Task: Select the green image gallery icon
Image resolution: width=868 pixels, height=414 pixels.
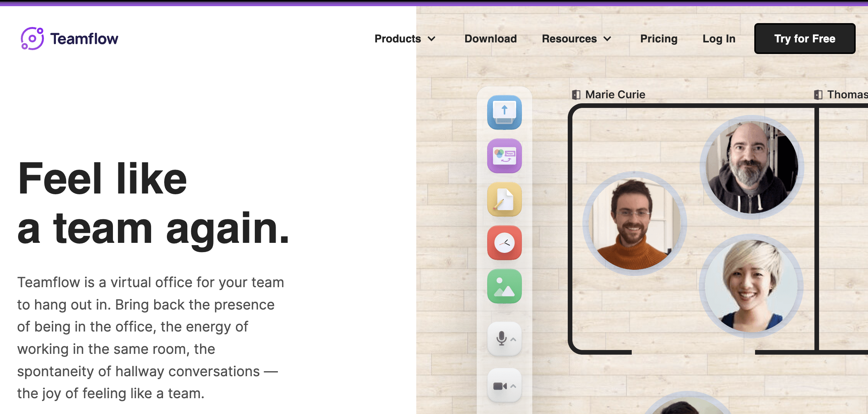Action: 504,286
